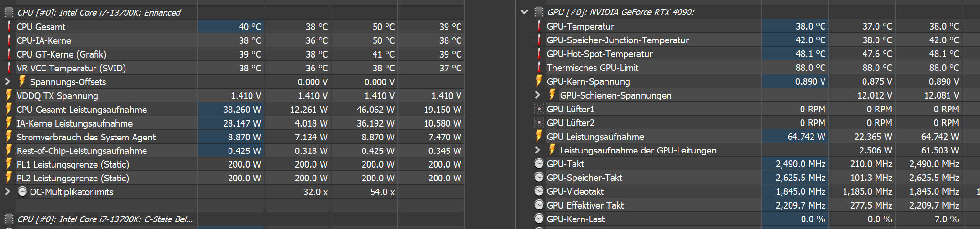Click the 2,490.0 MHz current GPU-Takt value
Image resolution: width=980 pixels, height=229 pixels.
click(x=801, y=164)
